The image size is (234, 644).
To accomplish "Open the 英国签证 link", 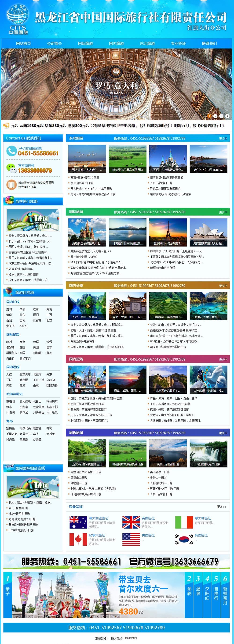I will (148, 518).
